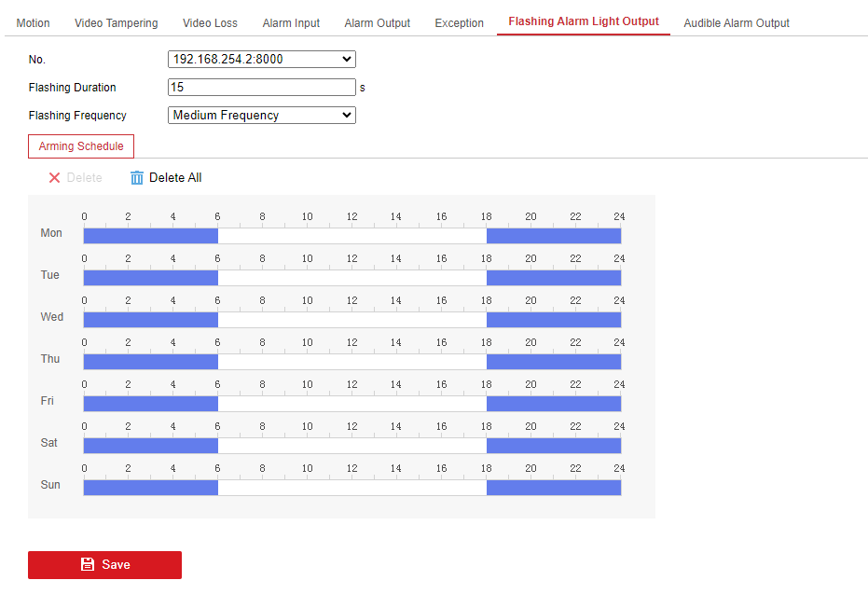
Task: Open the Video Tampering tab
Action: tap(117, 23)
